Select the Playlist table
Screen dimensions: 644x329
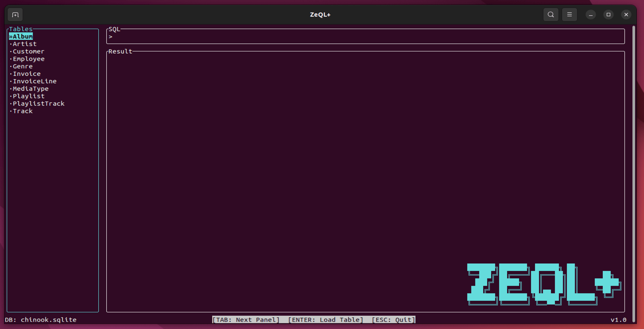tap(27, 96)
